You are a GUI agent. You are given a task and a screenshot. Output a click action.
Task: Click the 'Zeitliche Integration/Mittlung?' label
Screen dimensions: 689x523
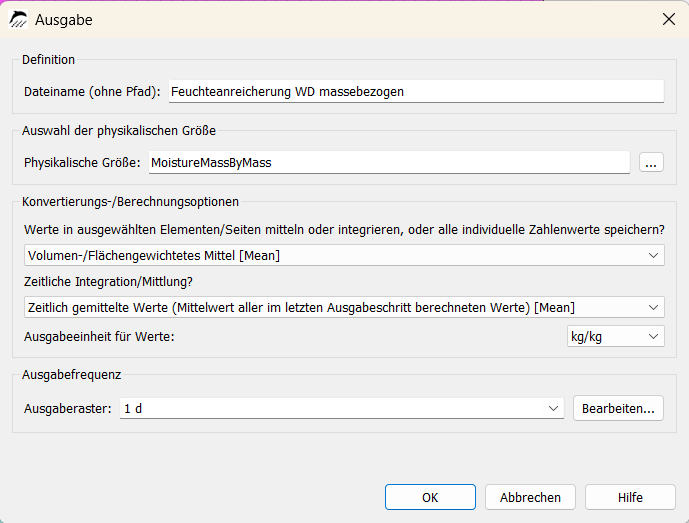point(108,281)
